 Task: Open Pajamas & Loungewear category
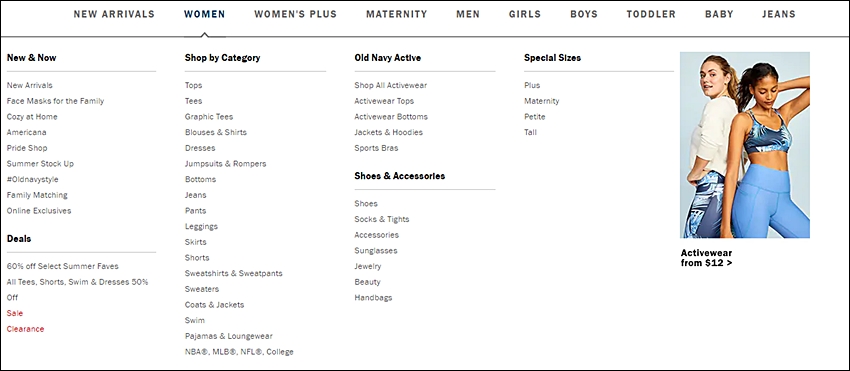coord(229,336)
